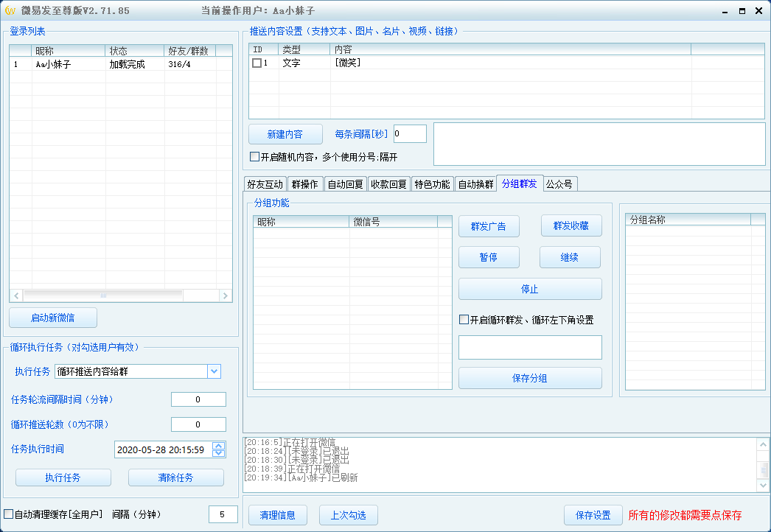
Task: Check the checkbox for content row 1
Action: (257, 63)
